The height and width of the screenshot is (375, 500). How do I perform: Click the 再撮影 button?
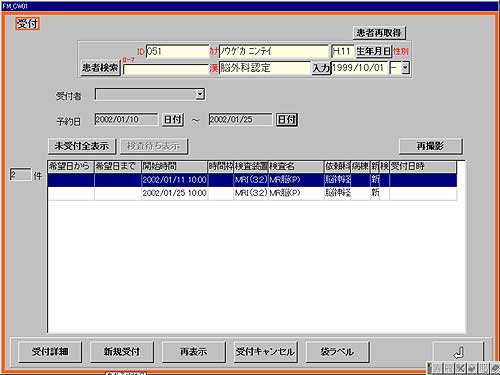tap(430, 146)
